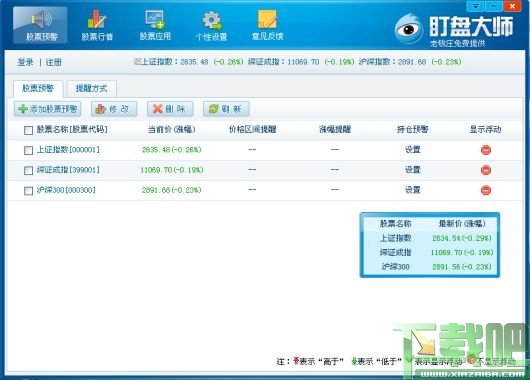This screenshot has height=380, width=530.
Task: Tick the select-all header checkbox
Action: pos(28,130)
